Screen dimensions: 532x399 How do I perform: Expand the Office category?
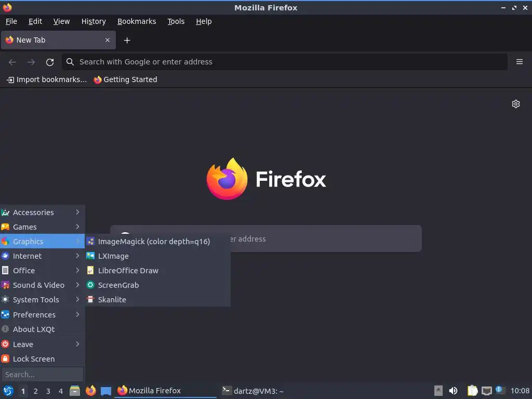pyautogui.click(x=42, y=270)
